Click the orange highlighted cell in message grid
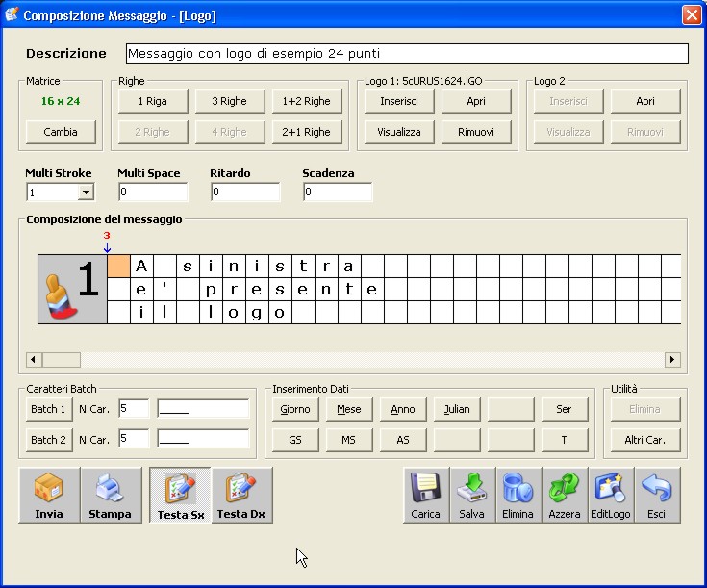Viewport: 707px width, 588px height. point(118,266)
